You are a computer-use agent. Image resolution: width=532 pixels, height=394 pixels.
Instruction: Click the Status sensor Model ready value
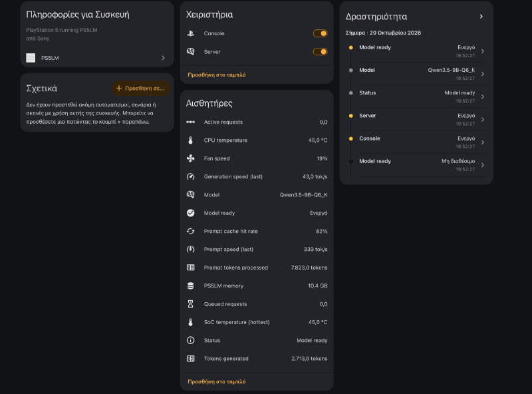click(x=312, y=340)
